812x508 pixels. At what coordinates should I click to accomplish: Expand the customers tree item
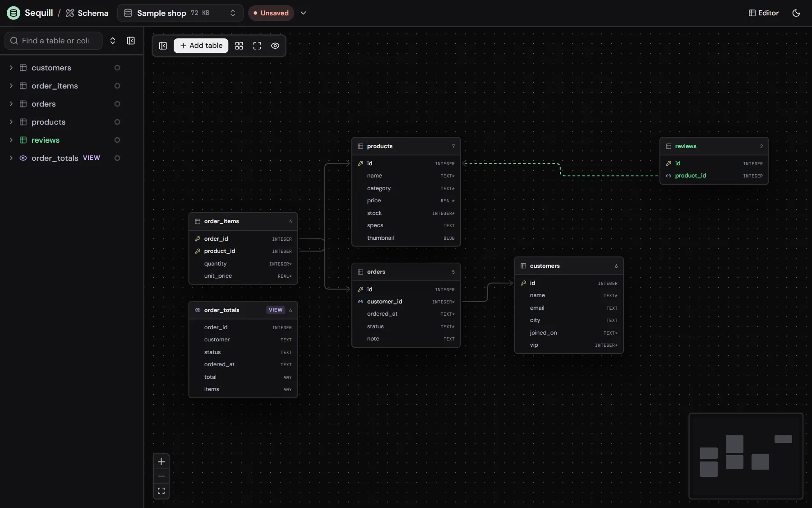pyautogui.click(x=11, y=68)
